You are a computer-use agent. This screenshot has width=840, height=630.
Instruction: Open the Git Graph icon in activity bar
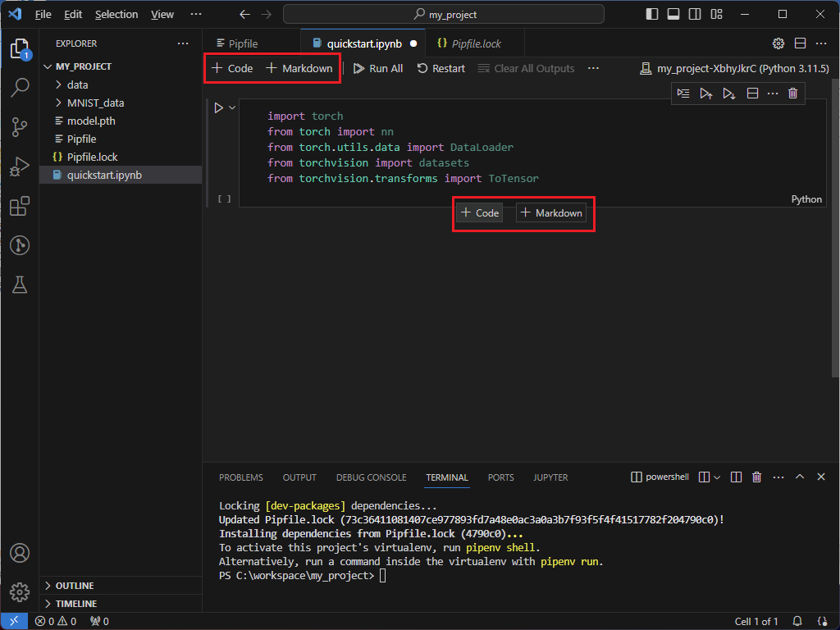click(20, 245)
